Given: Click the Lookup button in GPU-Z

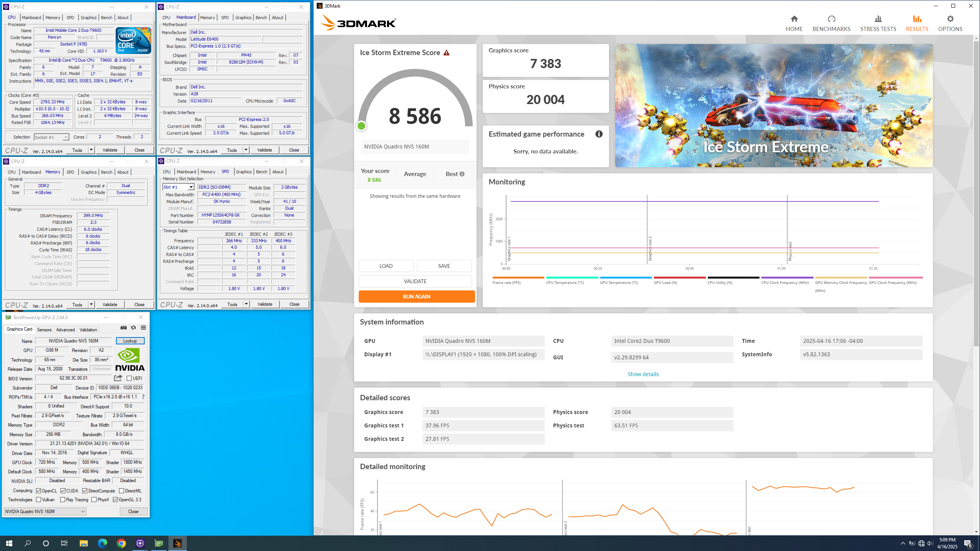Looking at the screenshot, I should click(x=130, y=341).
